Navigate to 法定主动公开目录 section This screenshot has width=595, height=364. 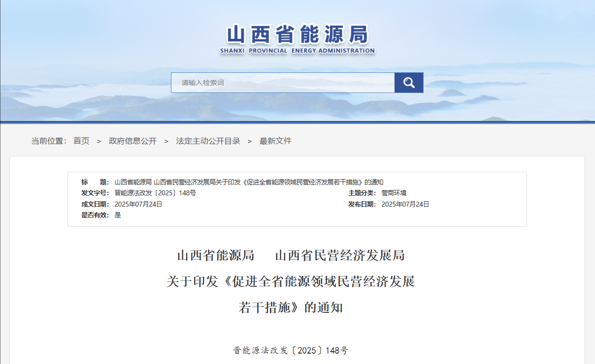(208, 141)
